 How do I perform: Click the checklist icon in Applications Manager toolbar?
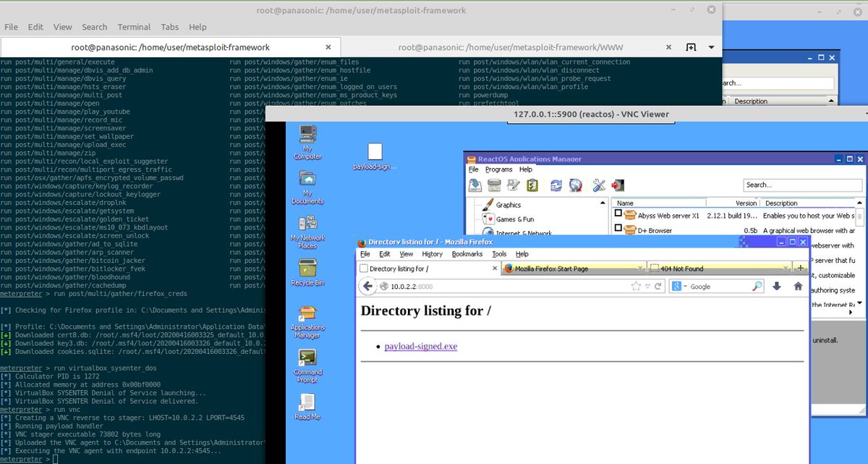click(x=532, y=185)
